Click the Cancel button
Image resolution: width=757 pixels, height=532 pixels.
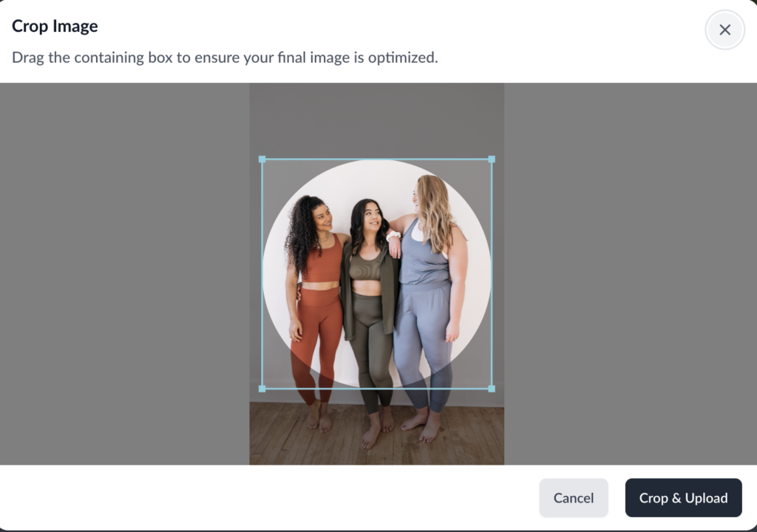(x=574, y=498)
